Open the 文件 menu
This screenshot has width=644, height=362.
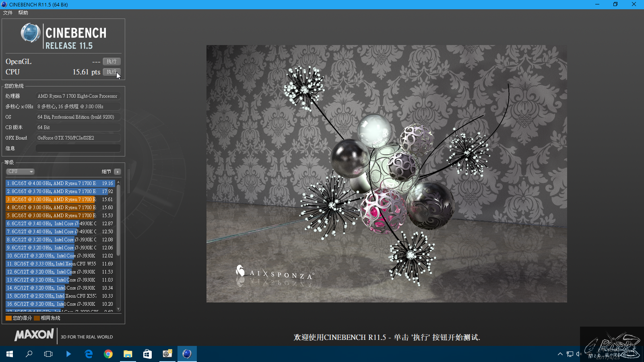[x=8, y=13]
